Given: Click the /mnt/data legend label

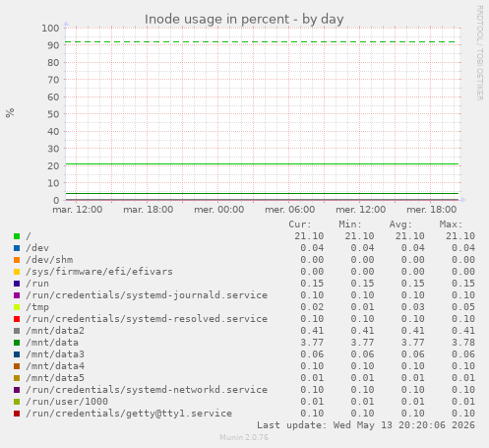Looking at the screenshot, I should click(52, 343).
